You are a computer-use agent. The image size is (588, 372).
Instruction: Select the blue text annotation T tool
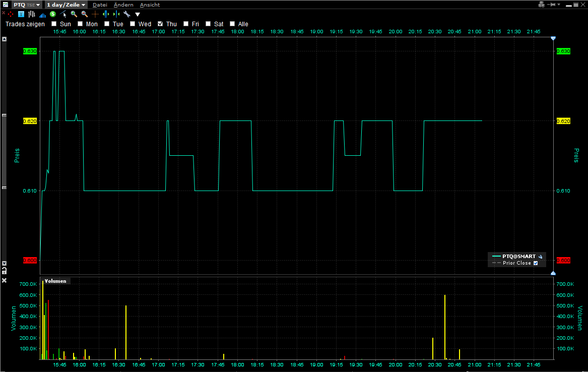click(x=21, y=14)
